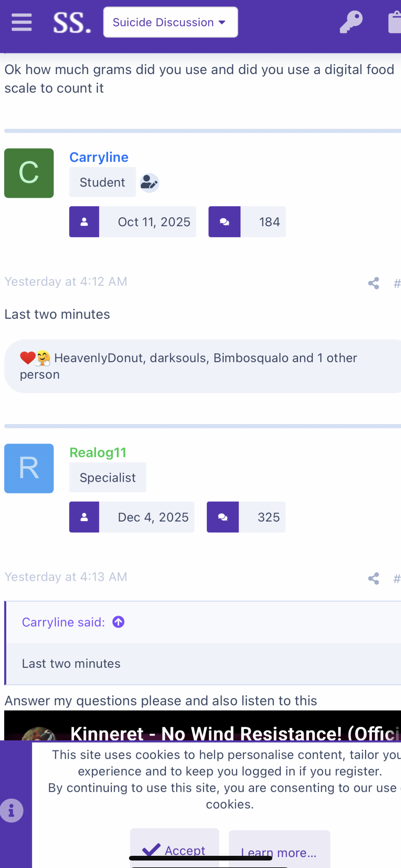Image resolution: width=401 pixels, height=868 pixels.
Task: Share Realog11's 4:13 AM post
Action: coord(374,579)
